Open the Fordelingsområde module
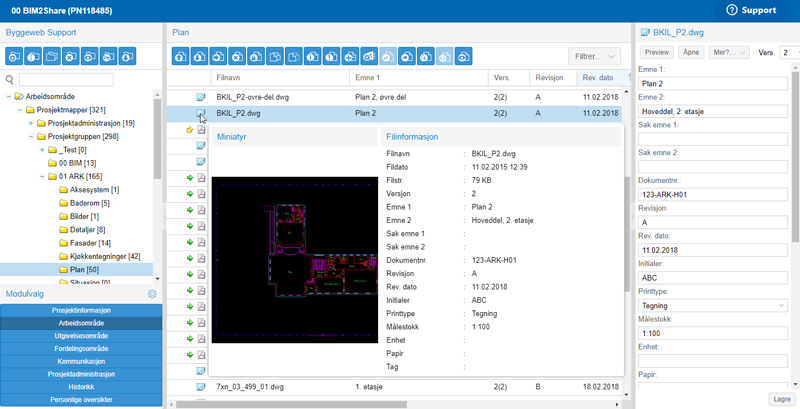Screen dimensions: 800x409 click(81, 348)
